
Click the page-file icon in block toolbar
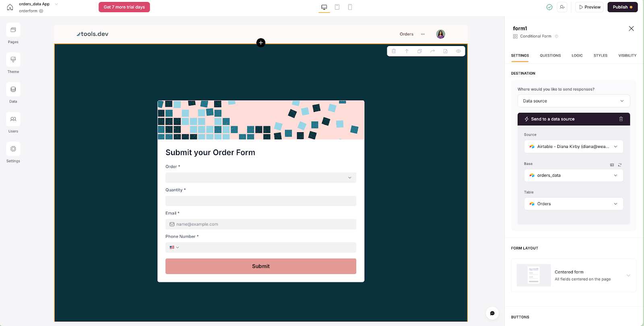pos(446,51)
